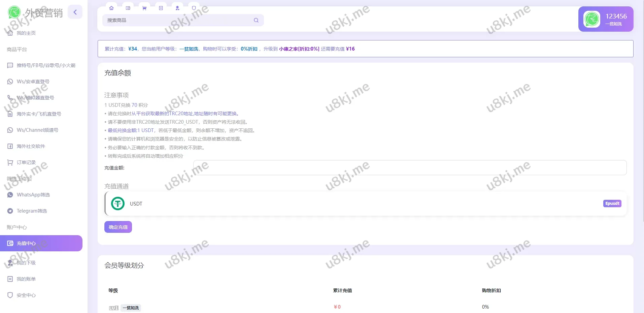Click the Epusdt badge

point(612,204)
